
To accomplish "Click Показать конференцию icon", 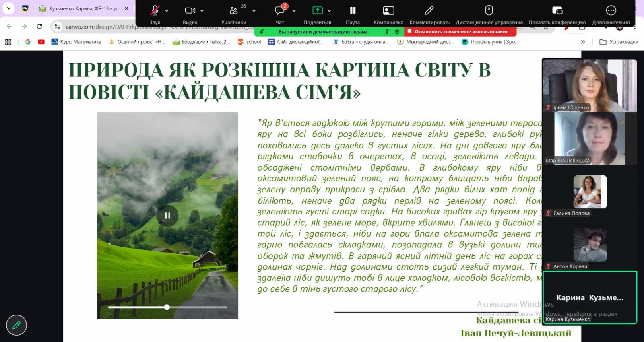I will pyautogui.click(x=557, y=11).
